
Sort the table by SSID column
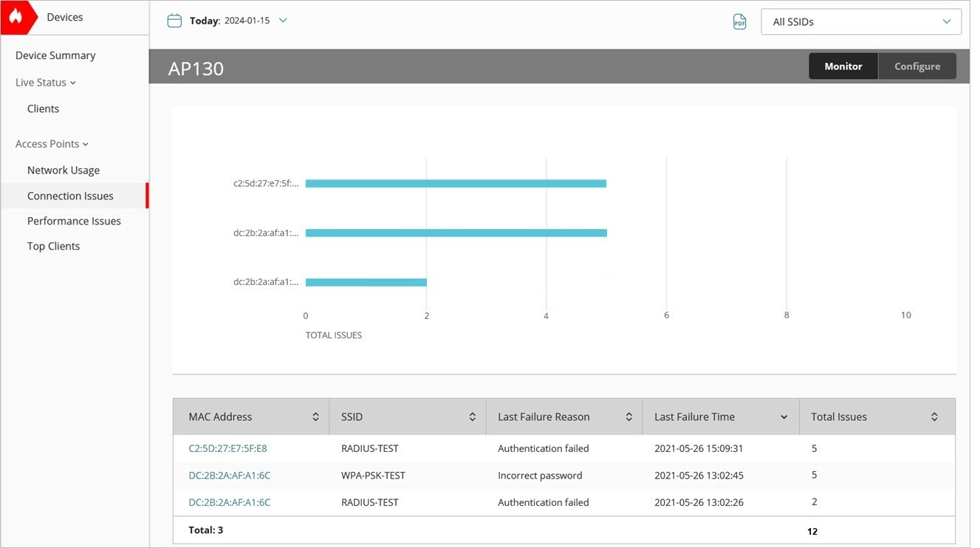(473, 416)
